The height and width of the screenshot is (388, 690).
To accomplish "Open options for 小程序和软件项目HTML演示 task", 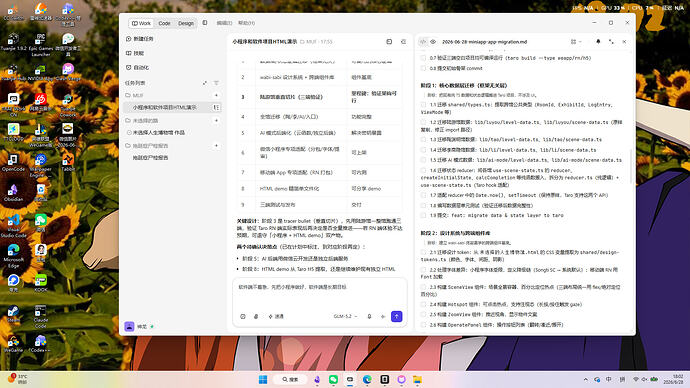I will (x=216, y=107).
